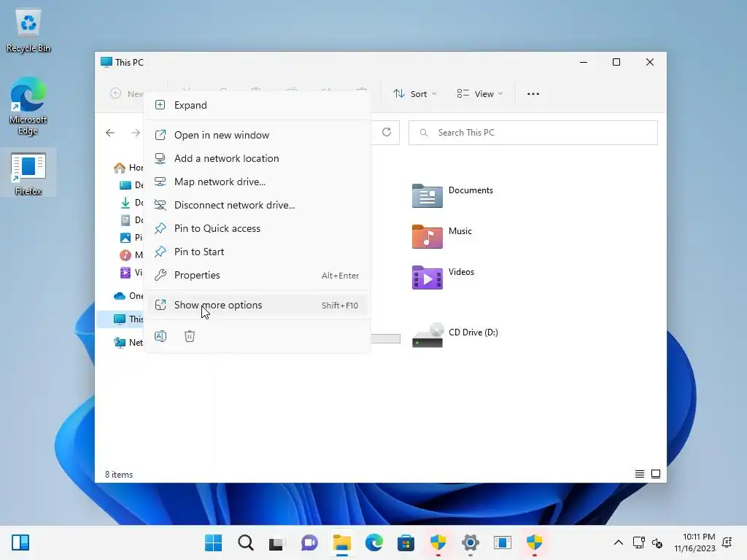
Task: Click the network tray icon
Action: coord(638,542)
